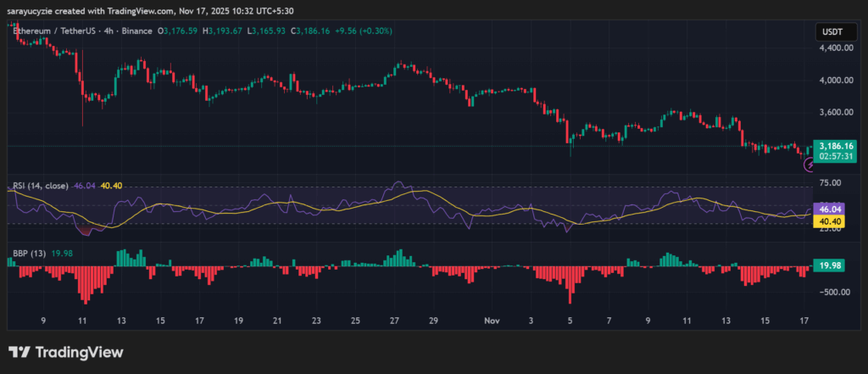The height and width of the screenshot is (374, 868).
Task: Click the green 19.98 BBP axis label
Action: (826, 265)
